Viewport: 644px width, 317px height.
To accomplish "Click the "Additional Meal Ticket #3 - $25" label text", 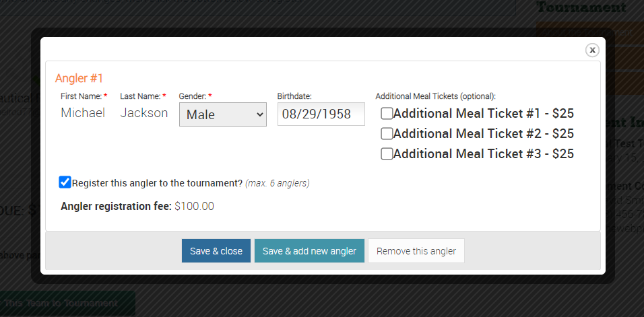I will click(484, 153).
